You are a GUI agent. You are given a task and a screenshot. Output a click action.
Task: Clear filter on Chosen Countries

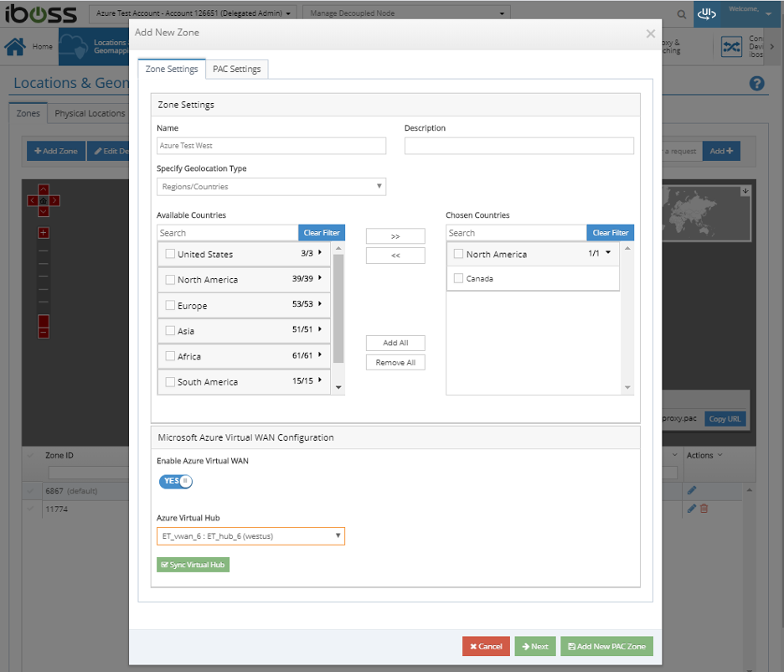[610, 232]
